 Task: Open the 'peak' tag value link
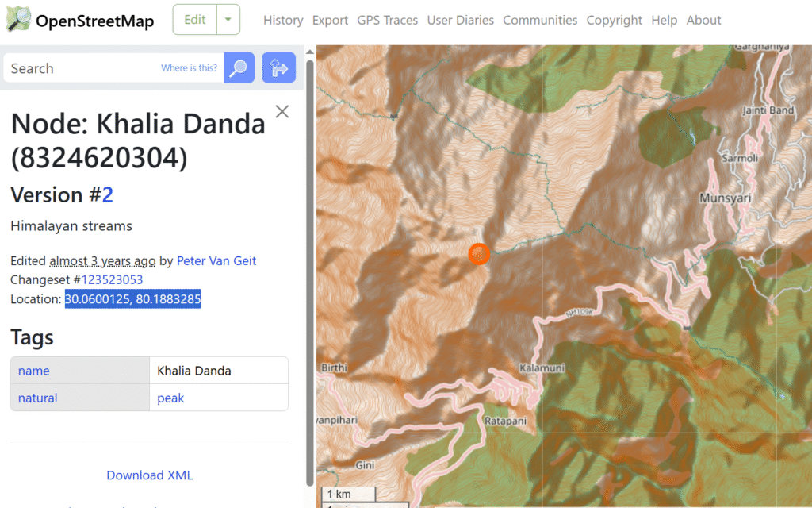tap(170, 398)
